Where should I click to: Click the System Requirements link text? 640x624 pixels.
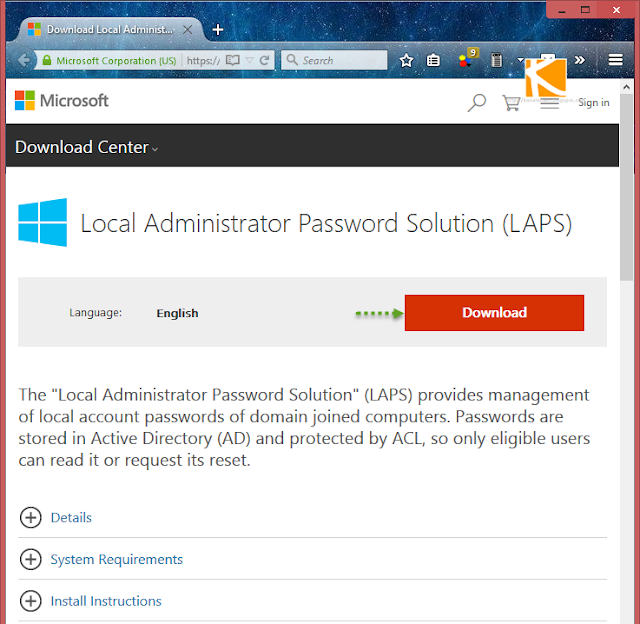tap(117, 559)
